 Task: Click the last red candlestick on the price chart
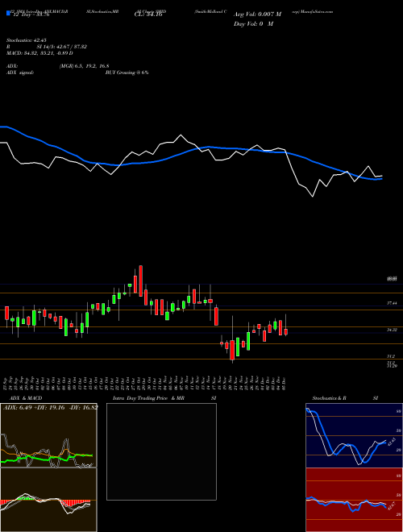(286, 331)
